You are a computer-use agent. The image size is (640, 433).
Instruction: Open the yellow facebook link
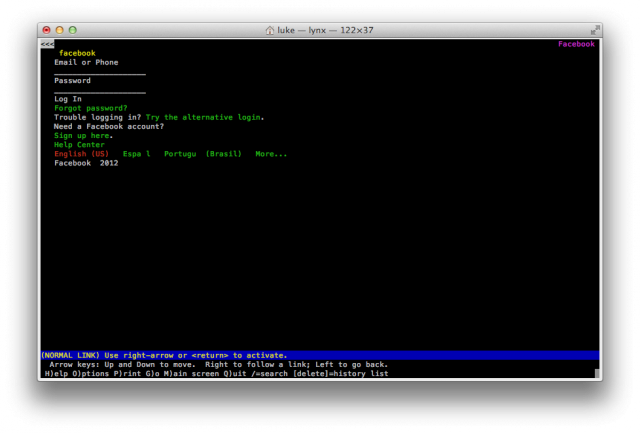tap(77, 53)
